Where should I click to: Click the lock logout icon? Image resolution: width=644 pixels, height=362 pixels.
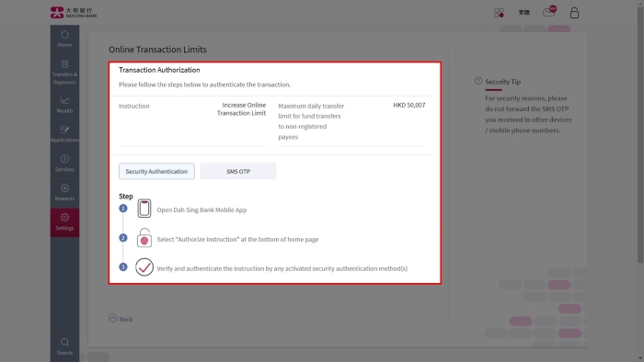[574, 13]
